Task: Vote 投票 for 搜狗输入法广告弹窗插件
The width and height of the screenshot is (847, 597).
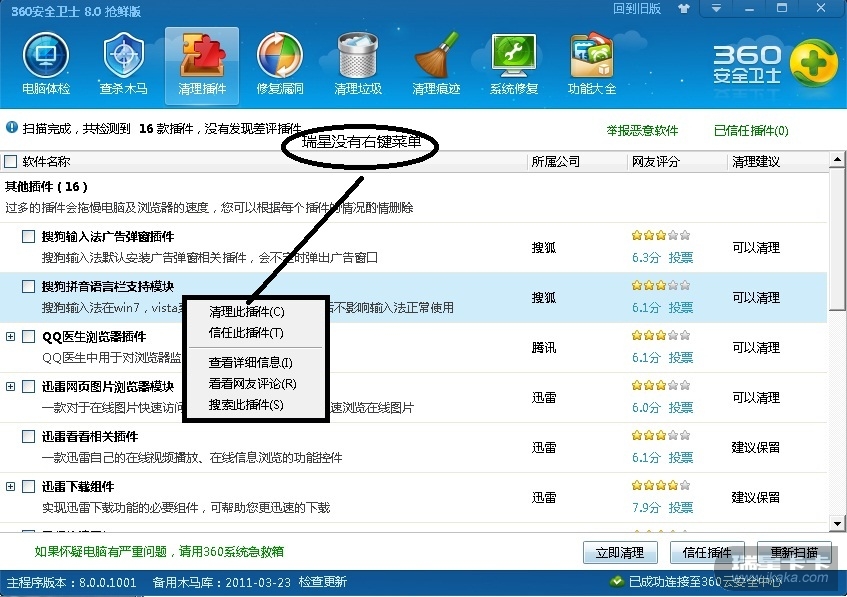Action: click(681, 258)
